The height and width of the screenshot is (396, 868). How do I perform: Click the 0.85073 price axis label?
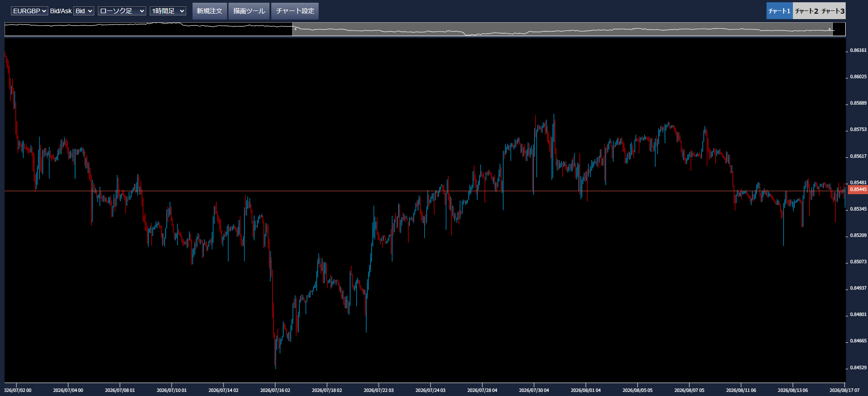click(x=858, y=262)
